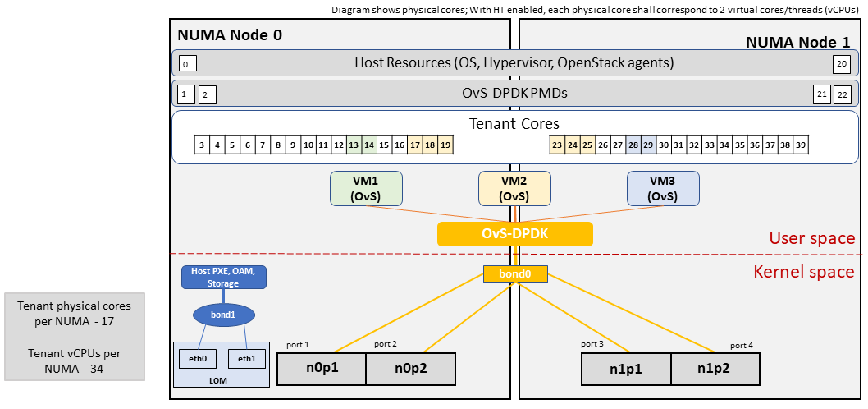Select PMD core box 1

(x=186, y=94)
